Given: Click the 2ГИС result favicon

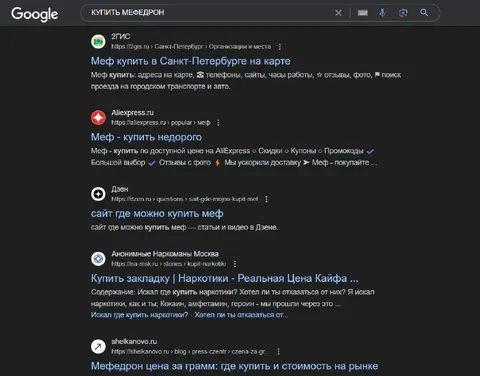Looking at the screenshot, I should 98,42.
